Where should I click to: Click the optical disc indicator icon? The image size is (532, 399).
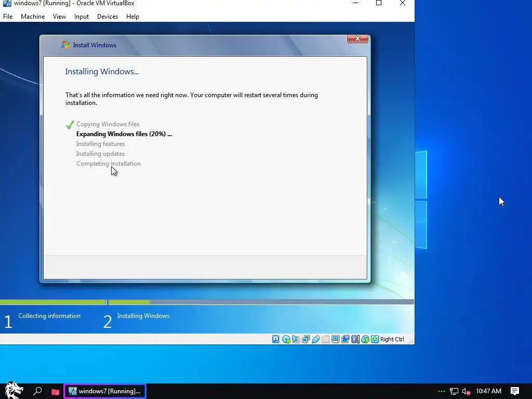(x=286, y=339)
